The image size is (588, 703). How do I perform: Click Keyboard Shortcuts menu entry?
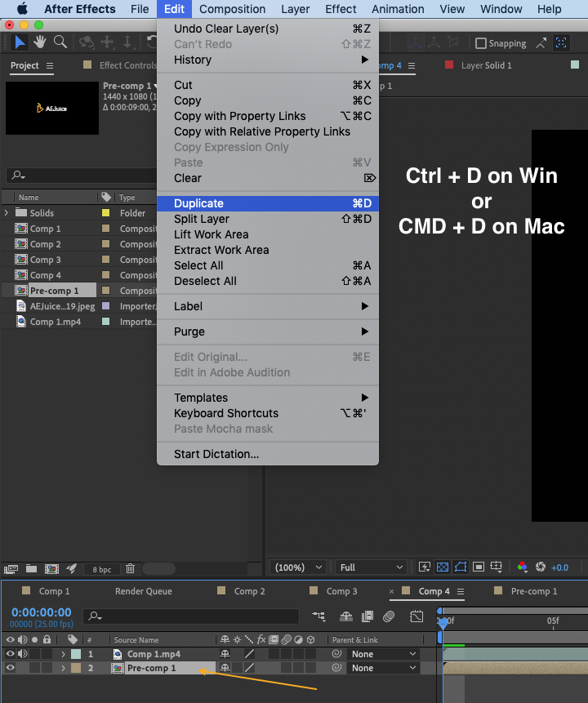pyautogui.click(x=268, y=413)
